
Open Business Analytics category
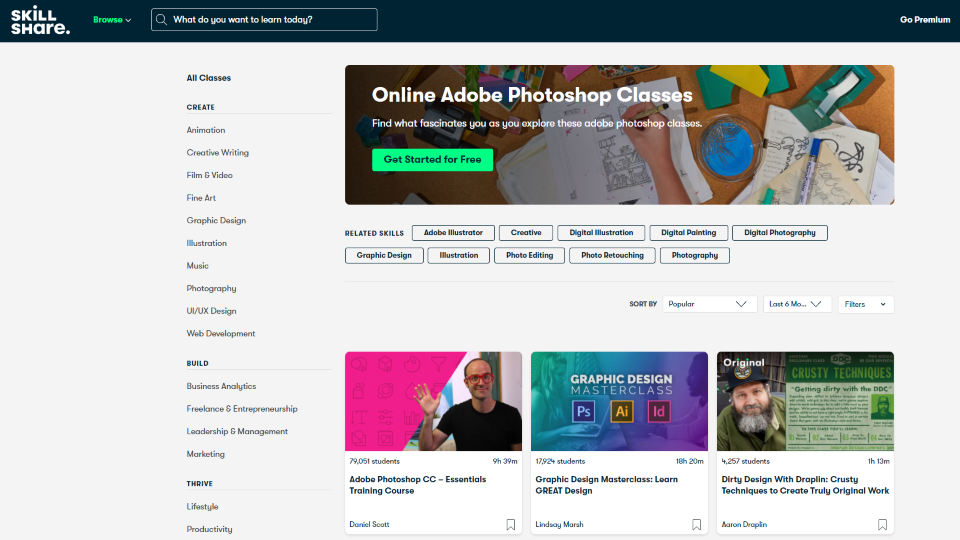(x=221, y=386)
